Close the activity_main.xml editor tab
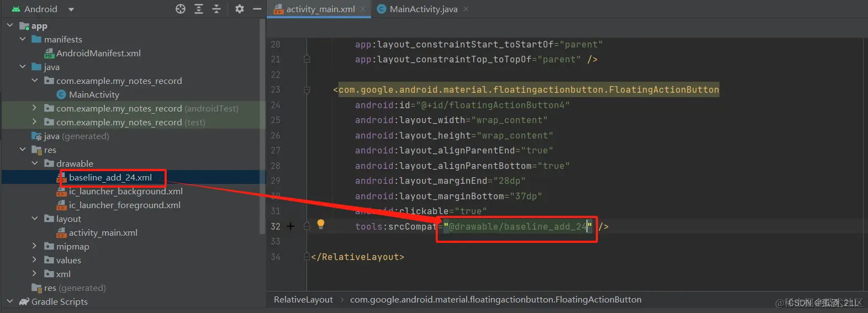Image resolution: width=868 pixels, height=313 pixels. tap(363, 9)
